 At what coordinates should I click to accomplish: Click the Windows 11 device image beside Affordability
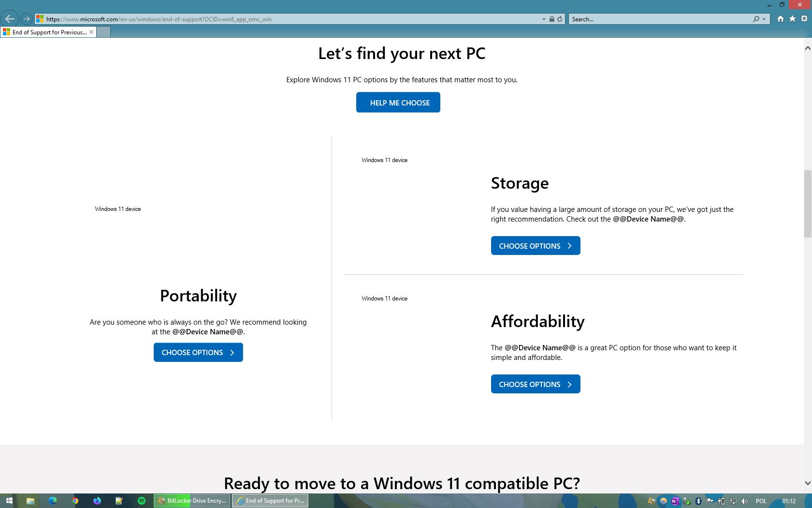(385, 299)
